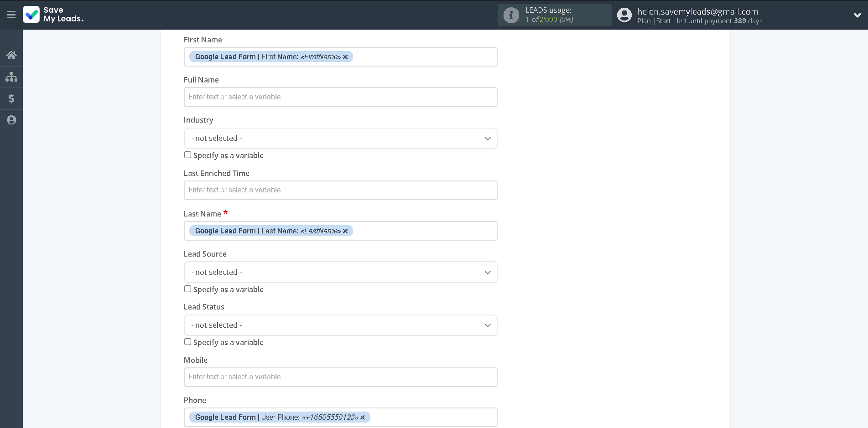Open profile via sidebar user icon
Viewport: 868px width, 428px height.
[x=11, y=120]
